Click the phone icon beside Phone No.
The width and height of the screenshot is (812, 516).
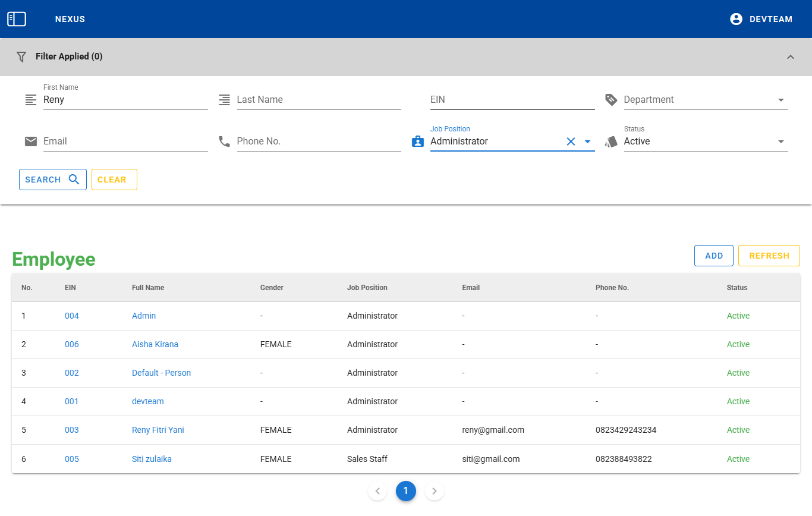224,141
